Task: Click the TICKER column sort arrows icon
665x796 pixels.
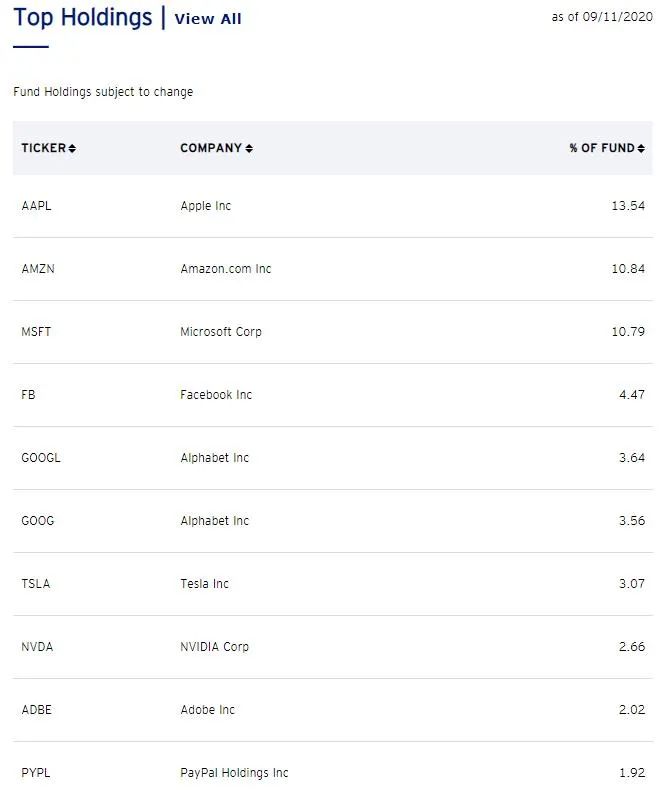Action: (72, 149)
